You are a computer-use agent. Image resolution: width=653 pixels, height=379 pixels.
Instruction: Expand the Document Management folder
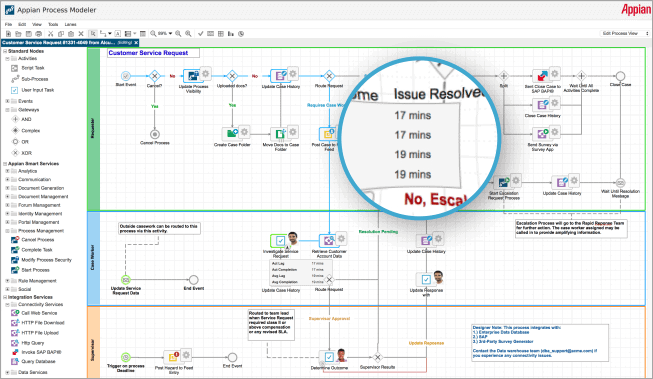click(7, 197)
